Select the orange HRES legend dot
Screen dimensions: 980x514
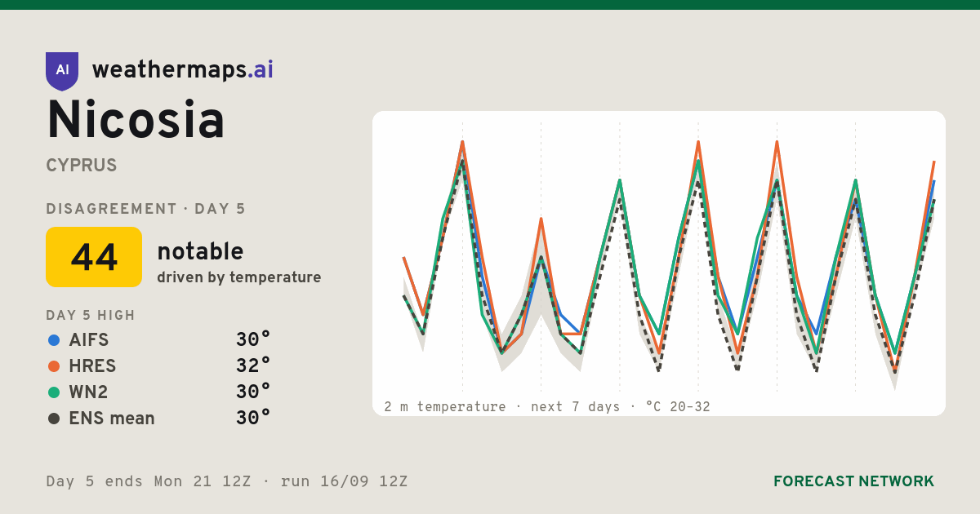[54, 366]
